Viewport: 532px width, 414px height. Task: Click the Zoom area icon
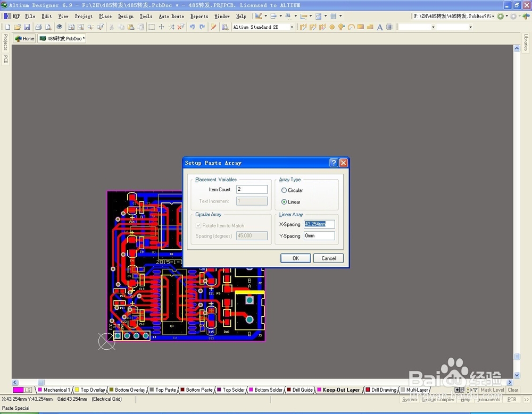[x=81, y=27]
